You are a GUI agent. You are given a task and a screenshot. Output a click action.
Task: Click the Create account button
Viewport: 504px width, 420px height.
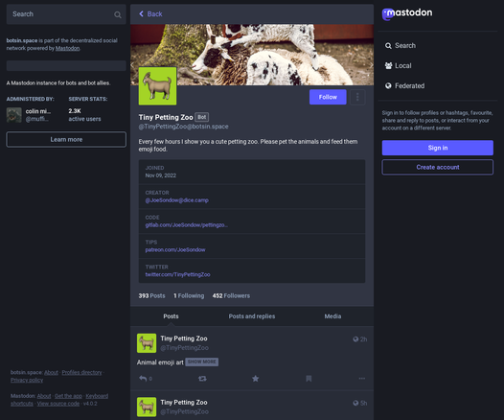pyautogui.click(x=438, y=167)
